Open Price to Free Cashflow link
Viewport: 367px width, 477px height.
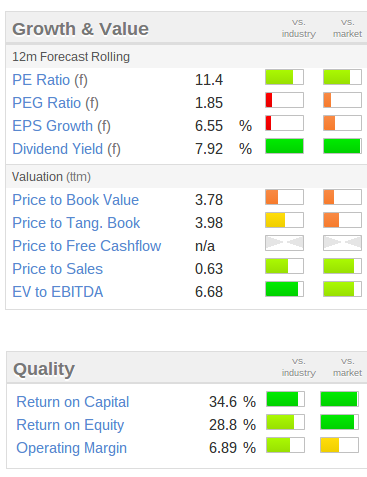pyautogui.click(x=87, y=246)
